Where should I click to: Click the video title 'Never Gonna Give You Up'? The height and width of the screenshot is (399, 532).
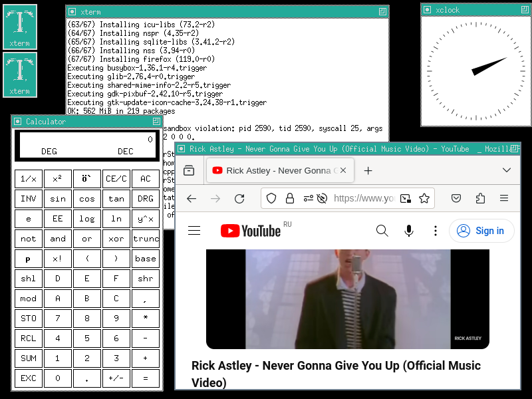[336, 374]
